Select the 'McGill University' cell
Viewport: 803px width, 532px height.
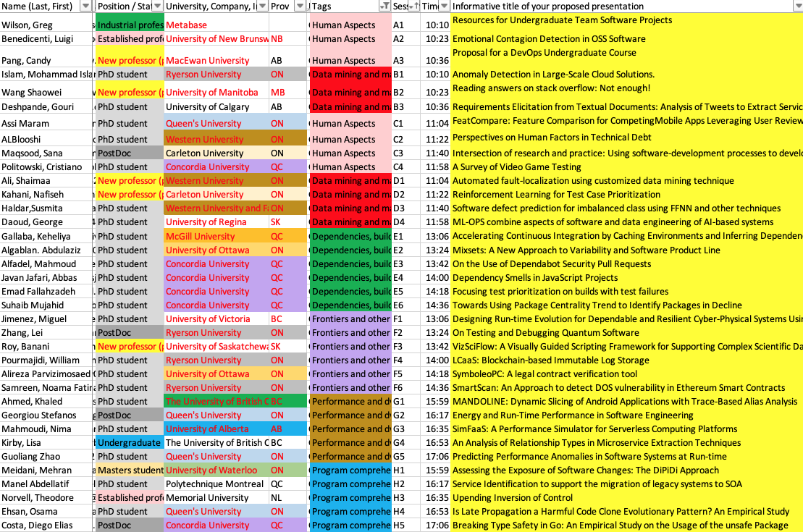click(216, 236)
